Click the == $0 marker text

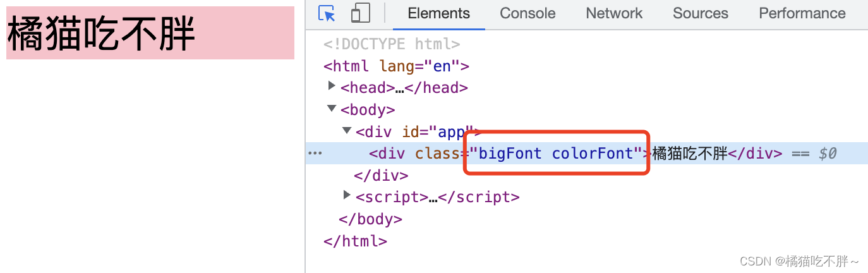point(814,154)
